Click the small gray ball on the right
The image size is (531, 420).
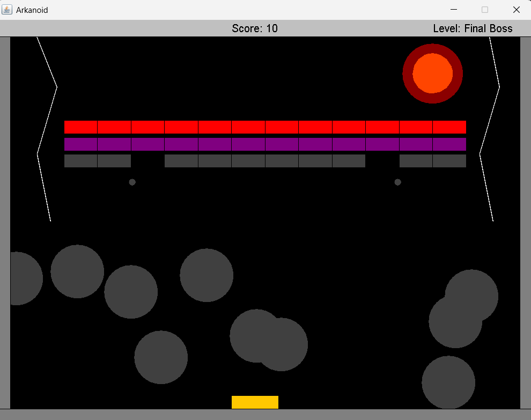397,182
